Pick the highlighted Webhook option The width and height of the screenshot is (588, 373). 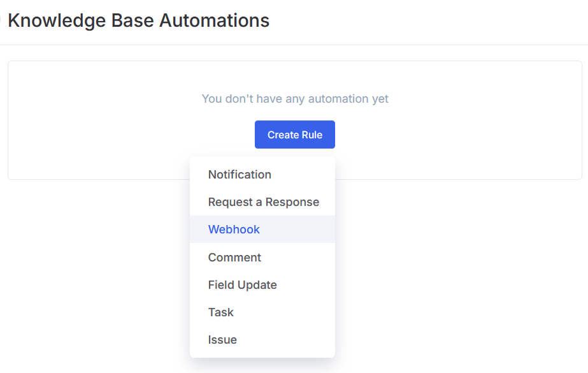234,230
